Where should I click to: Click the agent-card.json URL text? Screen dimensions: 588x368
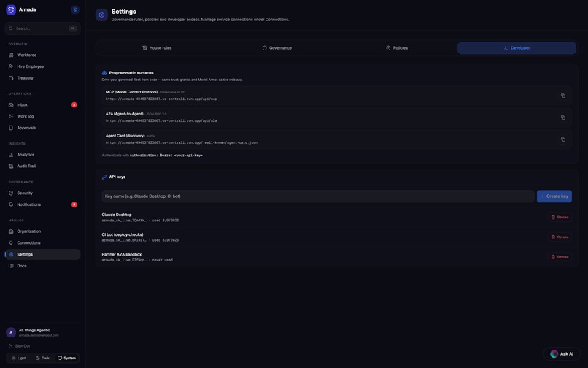pyautogui.click(x=182, y=142)
